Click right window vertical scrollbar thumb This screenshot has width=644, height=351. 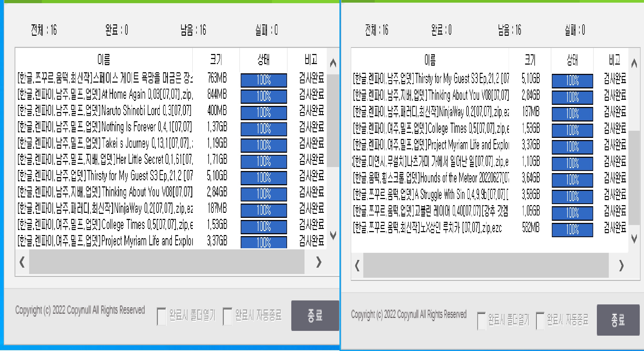634,177
